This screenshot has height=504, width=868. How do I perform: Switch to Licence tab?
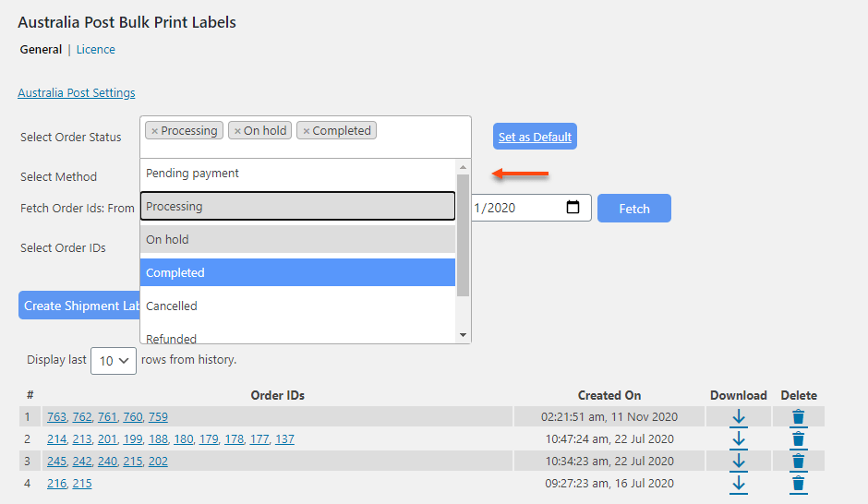coord(96,49)
